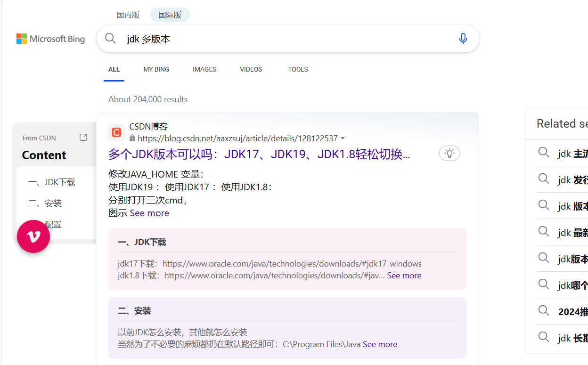Viewport: 588px width, 365px height.
Task: Click search icon beside 'jdk 长期' related search
Action: pos(544,337)
